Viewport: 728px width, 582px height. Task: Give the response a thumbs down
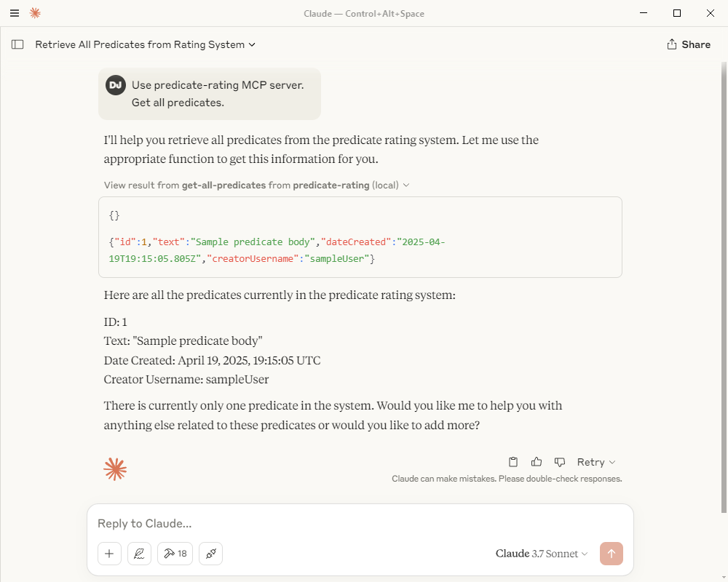pyautogui.click(x=559, y=462)
